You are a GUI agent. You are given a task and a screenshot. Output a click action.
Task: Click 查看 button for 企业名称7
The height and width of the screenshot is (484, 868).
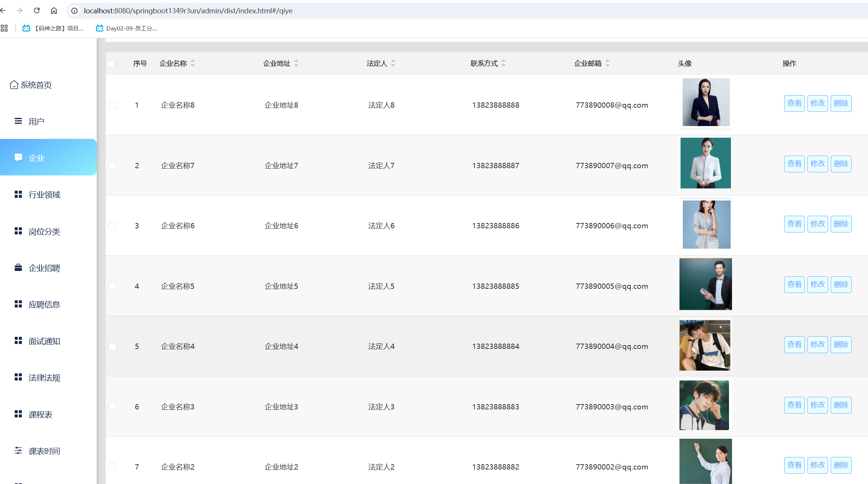tap(794, 164)
